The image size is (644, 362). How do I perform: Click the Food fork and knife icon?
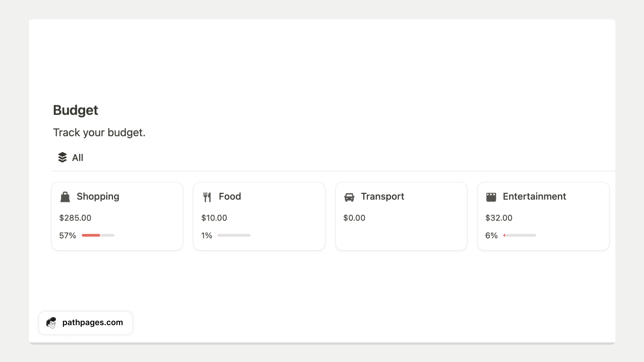pyautogui.click(x=207, y=197)
